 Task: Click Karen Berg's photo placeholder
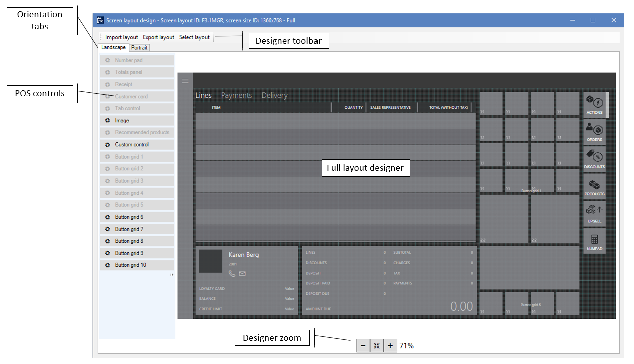point(211,261)
